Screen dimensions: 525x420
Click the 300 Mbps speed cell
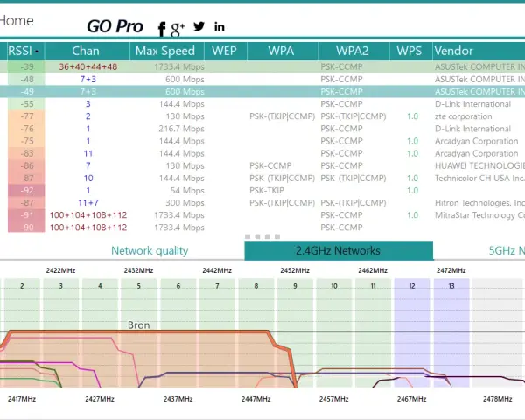pyautogui.click(x=185, y=203)
